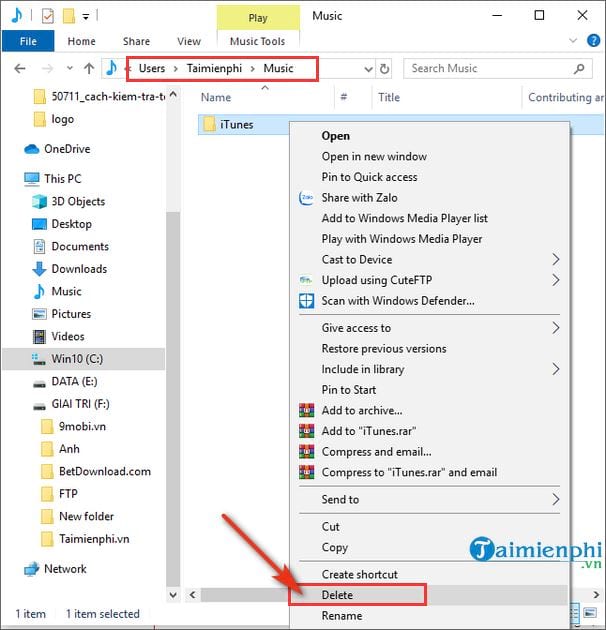Image resolution: width=606 pixels, height=630 pixels.
Task: Select This PC in navigation pane
Action: 53,178
